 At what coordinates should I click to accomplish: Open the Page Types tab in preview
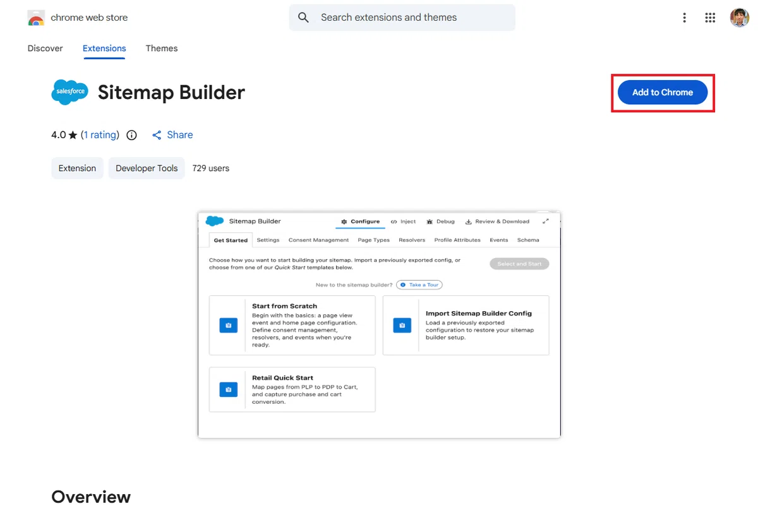coord(374,240)
